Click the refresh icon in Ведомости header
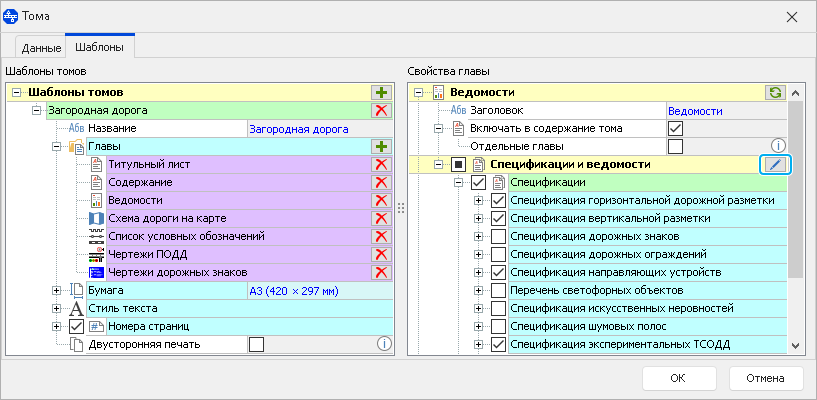The height and width of the screenshot is (400, 817). (x=775, y=92)
